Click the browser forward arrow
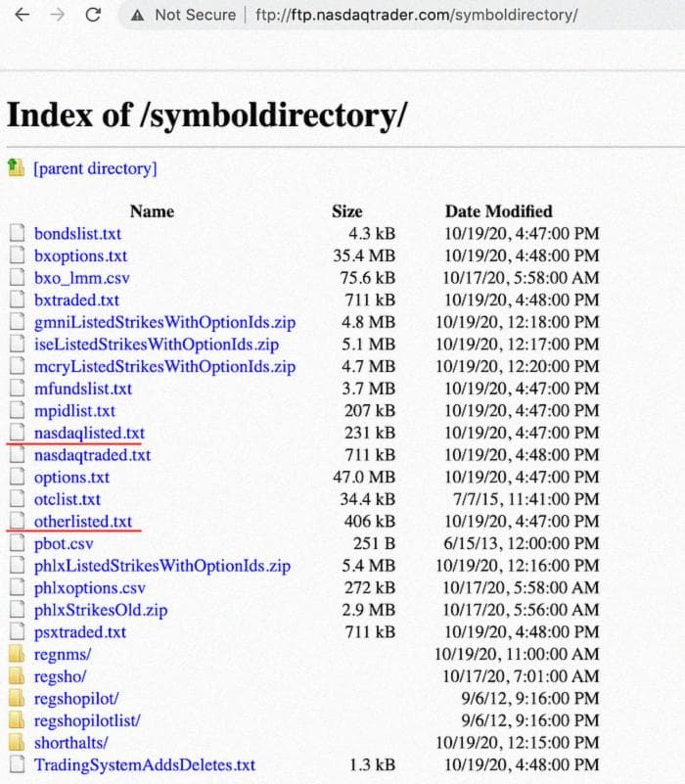This screenshot has width=685, height=784. (58, 15)
